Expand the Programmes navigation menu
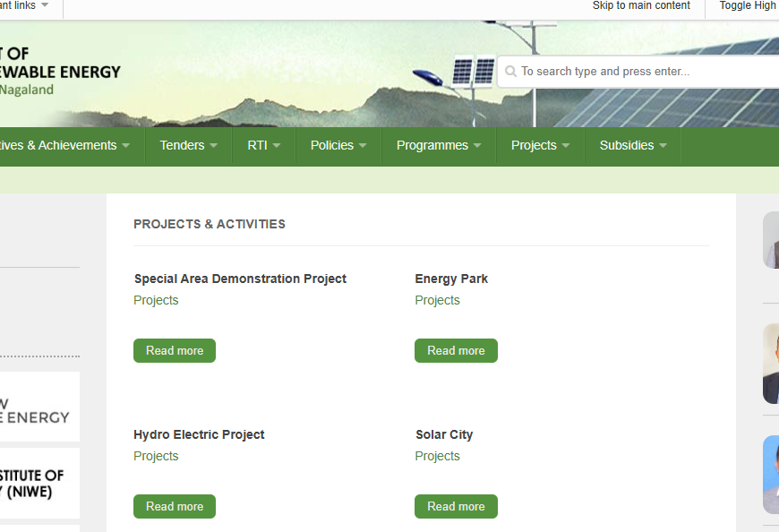Screen dimensions: 779x532 click(x=438, y=145)
